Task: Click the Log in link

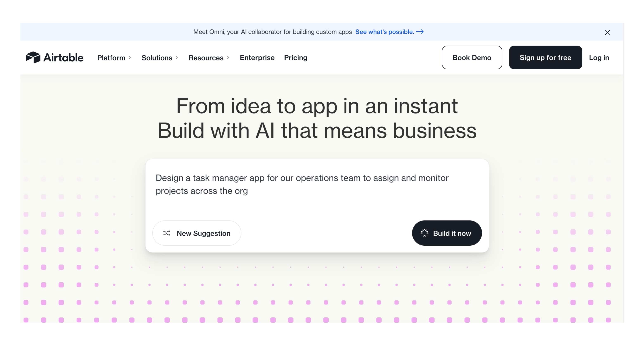Action: (x=599, y=58)
